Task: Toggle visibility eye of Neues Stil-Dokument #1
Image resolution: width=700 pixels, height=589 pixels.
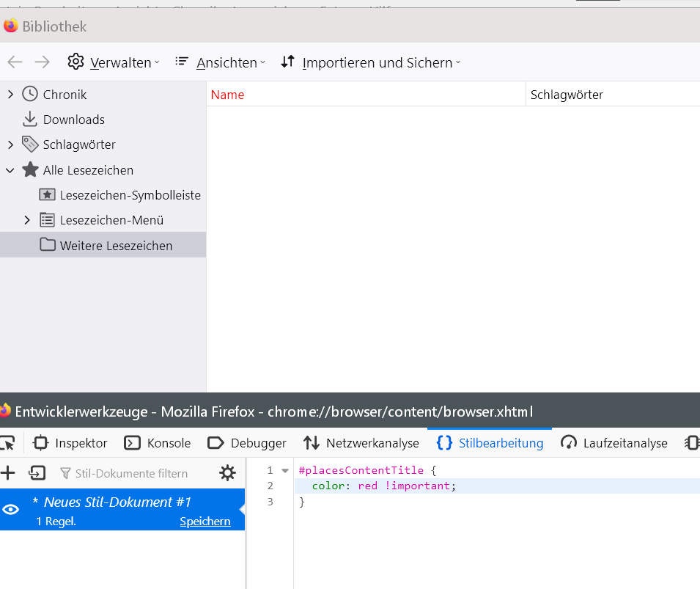Action: click(11, 509)
